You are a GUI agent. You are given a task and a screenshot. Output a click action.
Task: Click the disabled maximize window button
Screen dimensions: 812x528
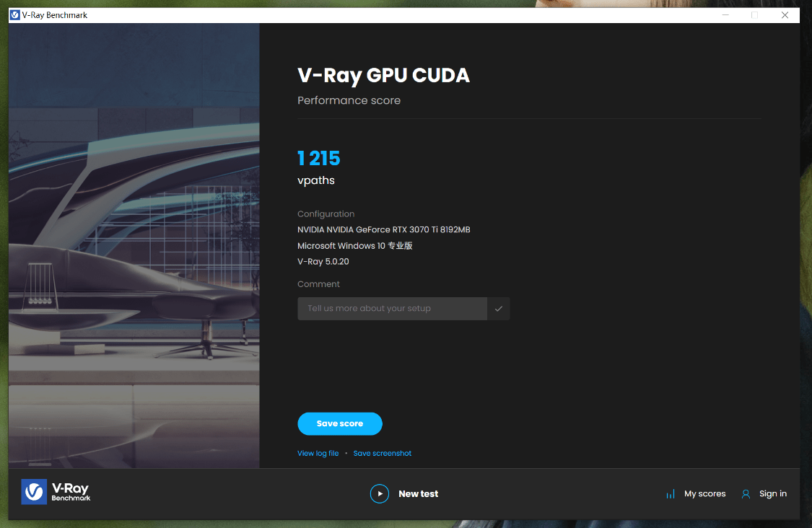click(755, 15)
